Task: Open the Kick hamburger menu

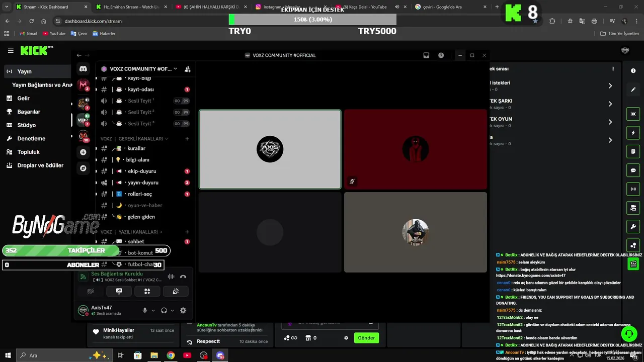Action: (11, 51)
